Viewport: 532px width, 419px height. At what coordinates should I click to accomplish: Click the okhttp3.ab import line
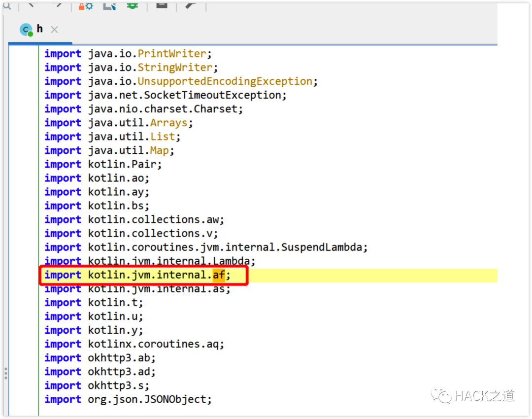(x=100, y=358)
